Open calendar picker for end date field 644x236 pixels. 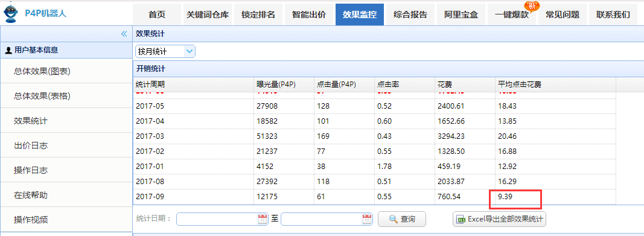[x=367, y=219]
